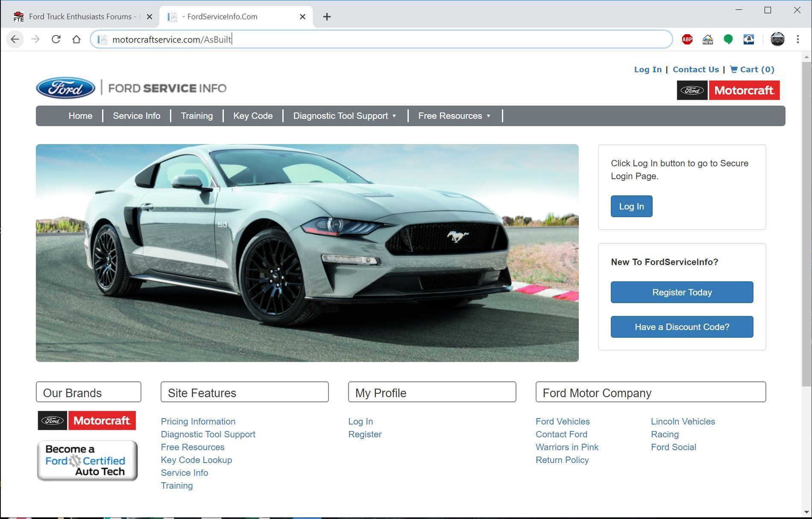Open Chrome's three-dot menu
Screen dimensions: 812x519
click(797, 39)
